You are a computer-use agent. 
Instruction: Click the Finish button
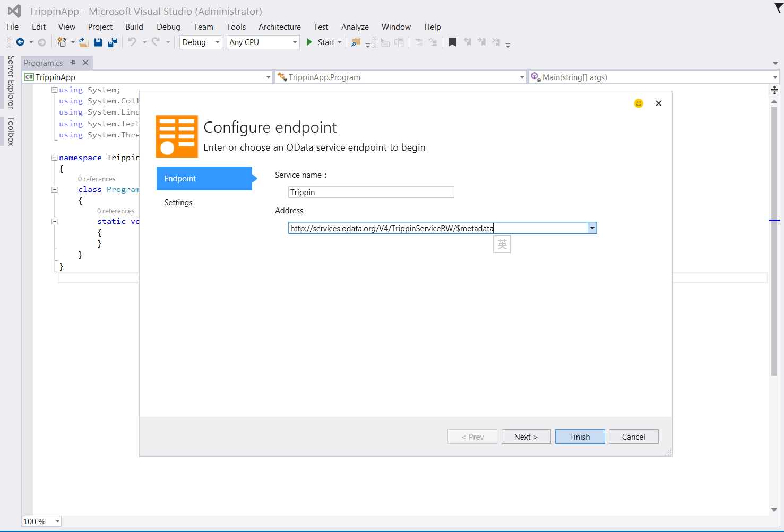pos(580,437)
